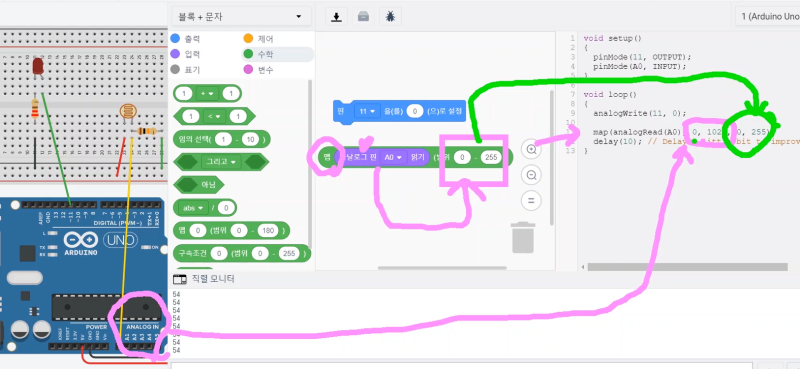800x369 pixels.
Task: Expand the pin 11 dropdown in block
Action: 367,111
